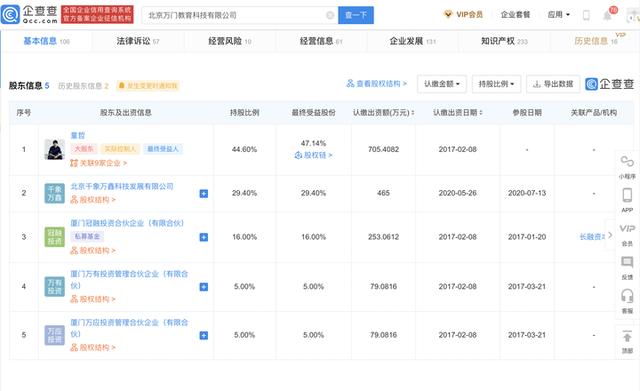Click the company name search input field

point(240,15)
